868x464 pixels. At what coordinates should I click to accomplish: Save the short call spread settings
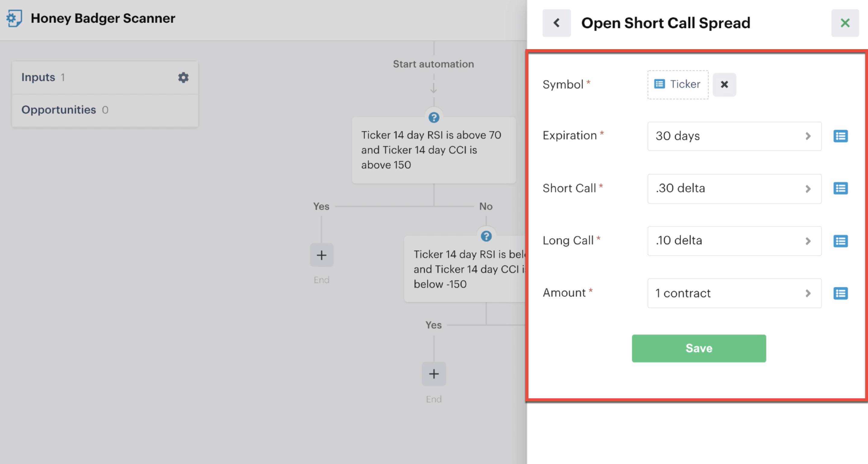[x=699, y=348]
